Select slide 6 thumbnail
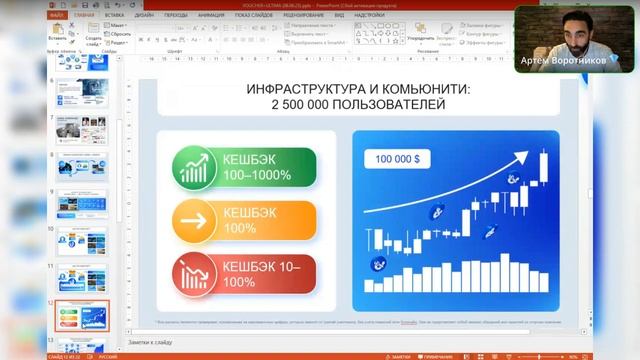The width and height of the screenshot is (640, 360). click(x=82, y=93)
